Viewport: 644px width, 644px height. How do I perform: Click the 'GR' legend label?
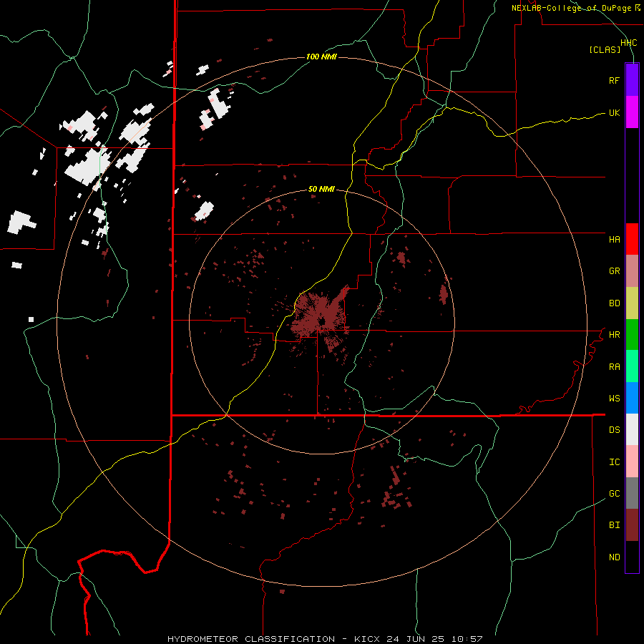click(x=614, y=271)
